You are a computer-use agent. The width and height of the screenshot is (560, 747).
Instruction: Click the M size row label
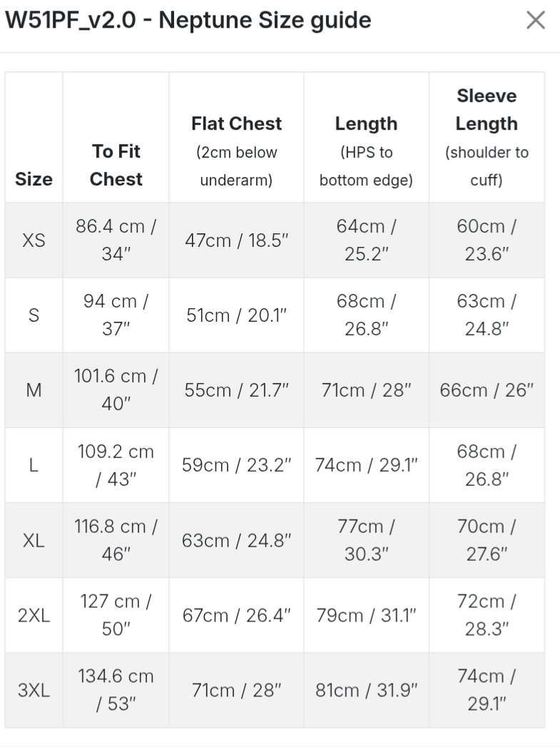34,390
